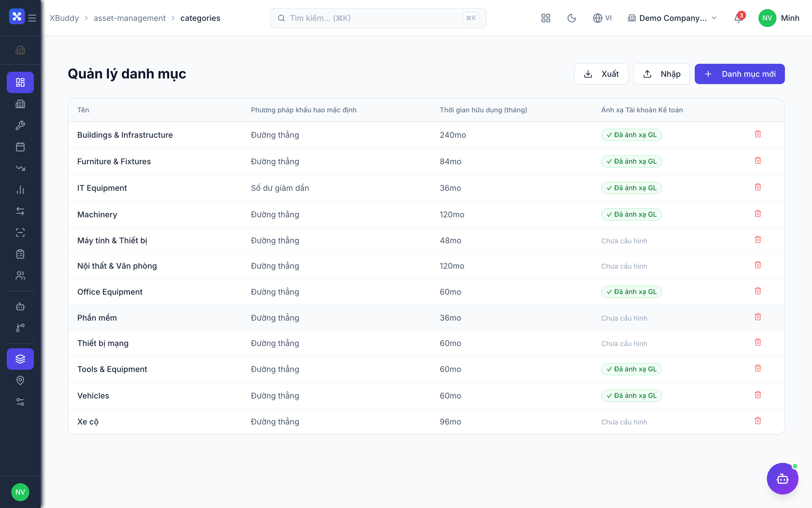Open the Office Equipment row
This screenshot has width=812, height=508.
426,292
